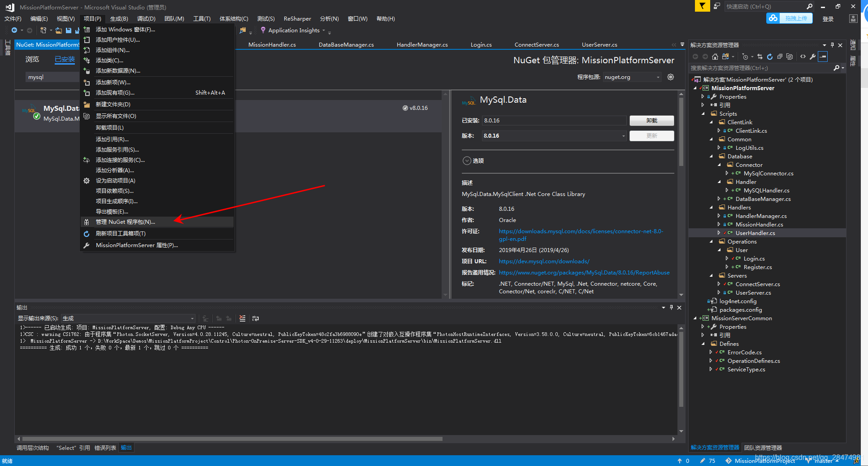Click Find in Files toolbar icon
Viewport: 868px width, 466px height.
(243, 30)
